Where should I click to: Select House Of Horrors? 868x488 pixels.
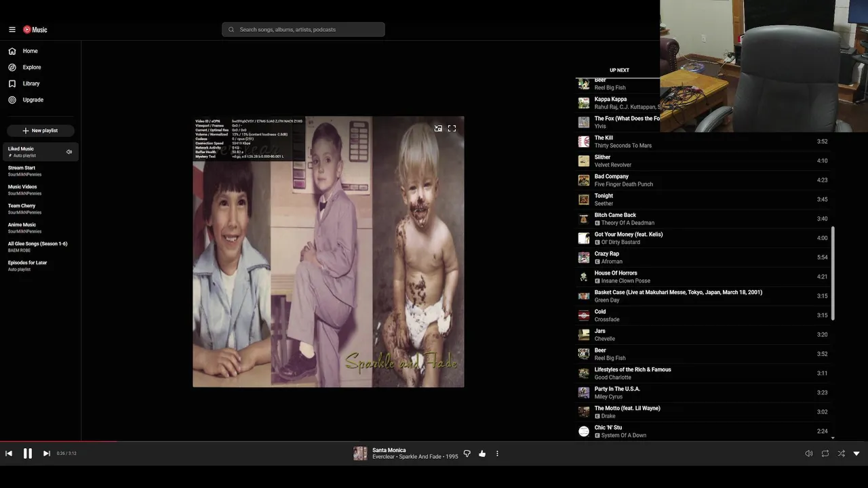point(703,277)
